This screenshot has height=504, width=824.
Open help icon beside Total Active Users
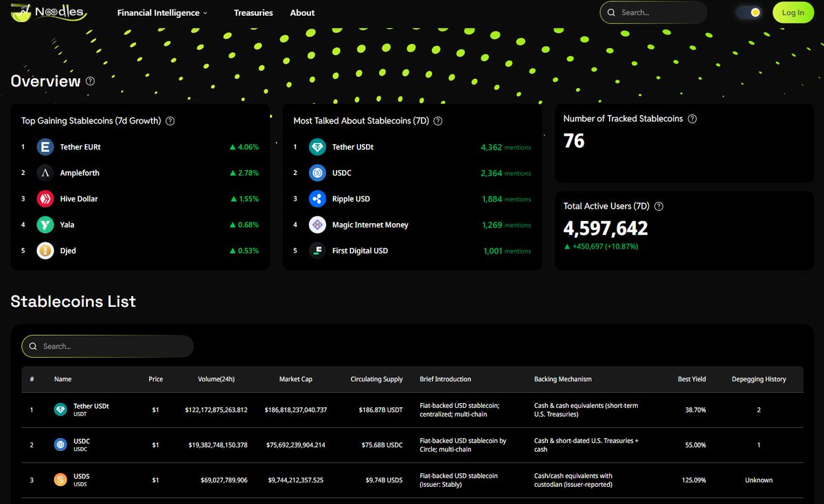659,206
